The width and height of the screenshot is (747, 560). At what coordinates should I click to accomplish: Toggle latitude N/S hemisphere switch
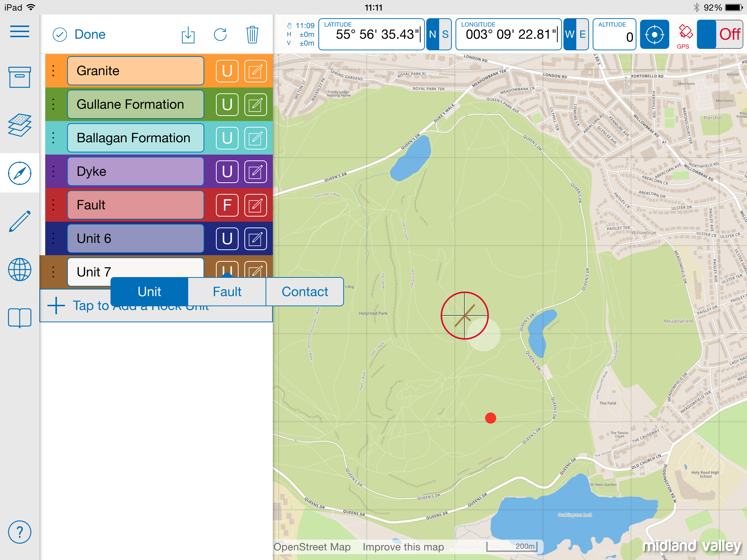click(439, 34)
